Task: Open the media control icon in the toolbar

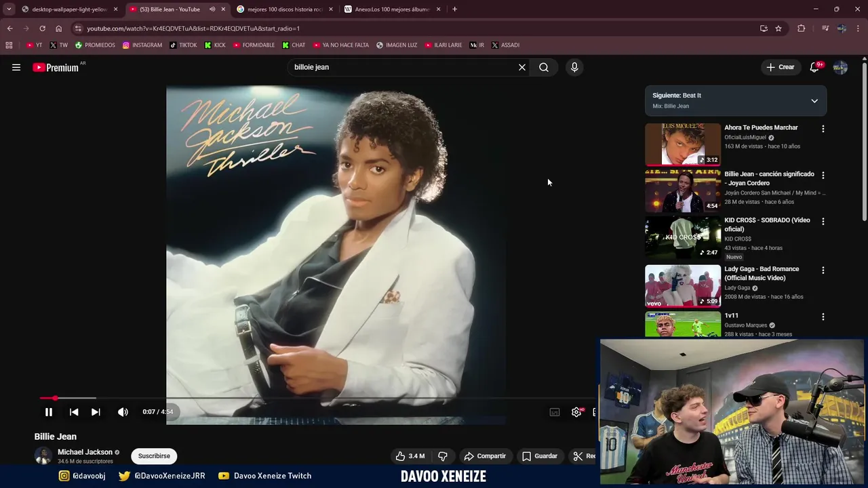Action: click(825, 28)
